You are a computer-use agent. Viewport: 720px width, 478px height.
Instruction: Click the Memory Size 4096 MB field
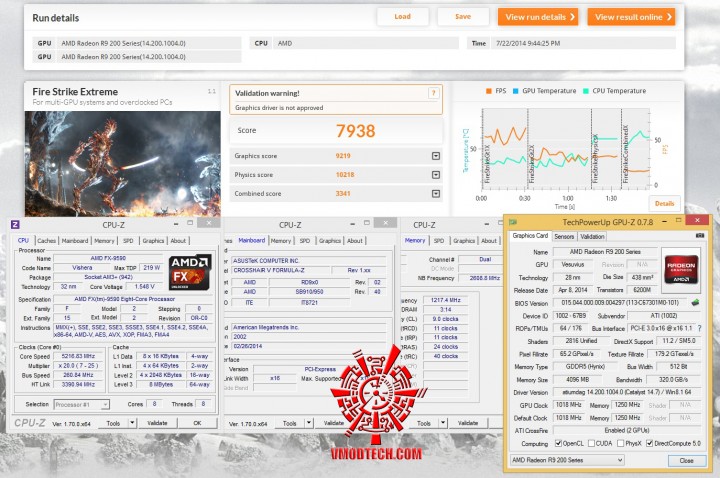578,380
